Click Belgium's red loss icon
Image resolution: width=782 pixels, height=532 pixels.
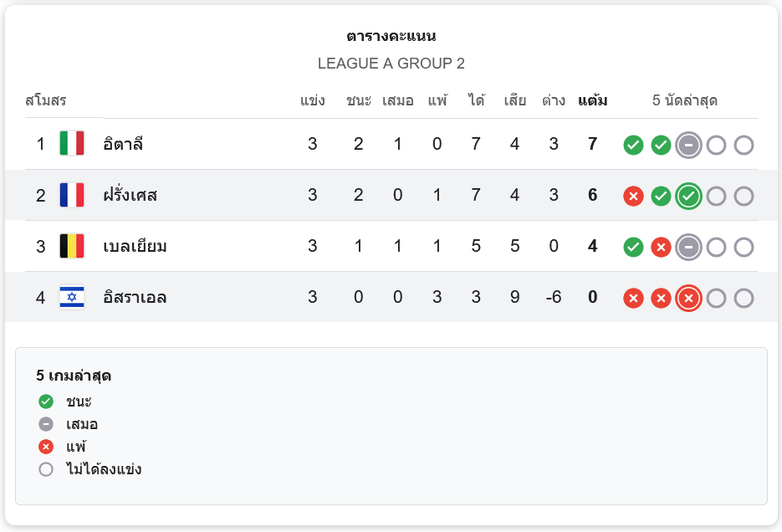(x=661, y=248)
